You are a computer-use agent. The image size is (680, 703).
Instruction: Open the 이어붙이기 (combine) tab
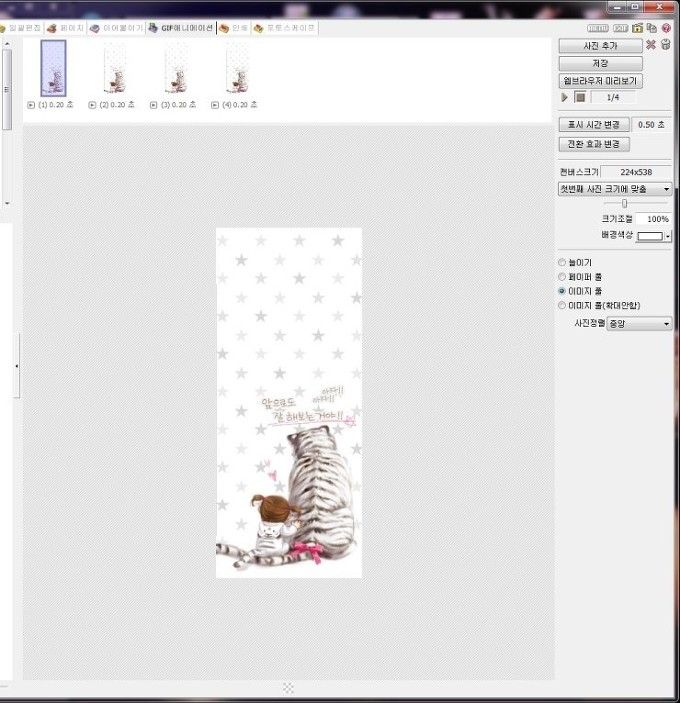tap(117, 28)
